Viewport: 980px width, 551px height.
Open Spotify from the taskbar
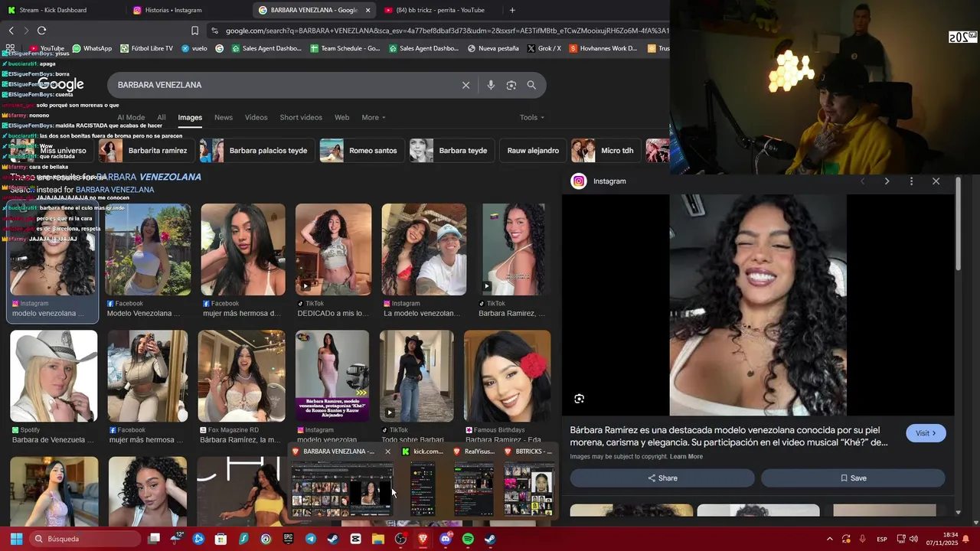(x=468, y=539)
